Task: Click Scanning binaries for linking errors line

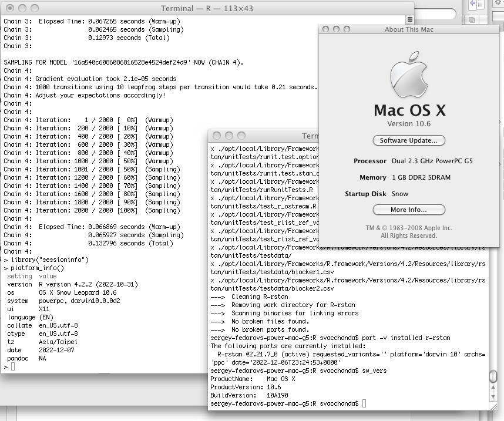Action: (284, 313)
